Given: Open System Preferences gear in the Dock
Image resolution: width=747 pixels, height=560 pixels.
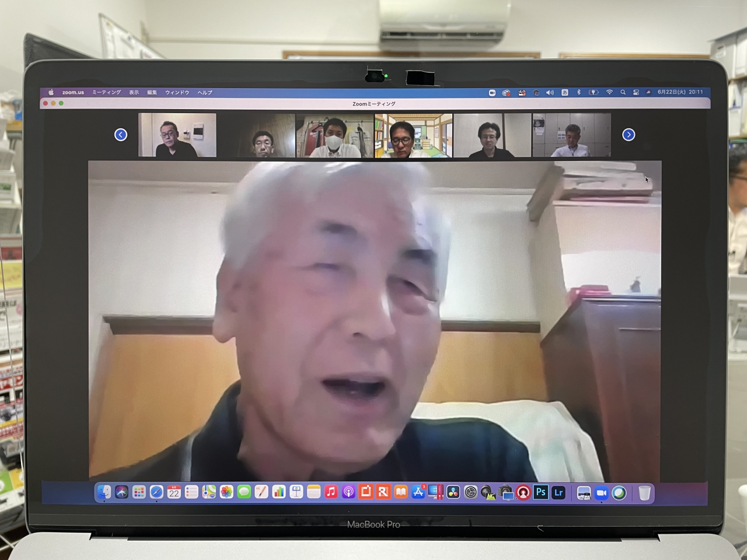Looking at the screenshot, I should click(x=471, y=493).
